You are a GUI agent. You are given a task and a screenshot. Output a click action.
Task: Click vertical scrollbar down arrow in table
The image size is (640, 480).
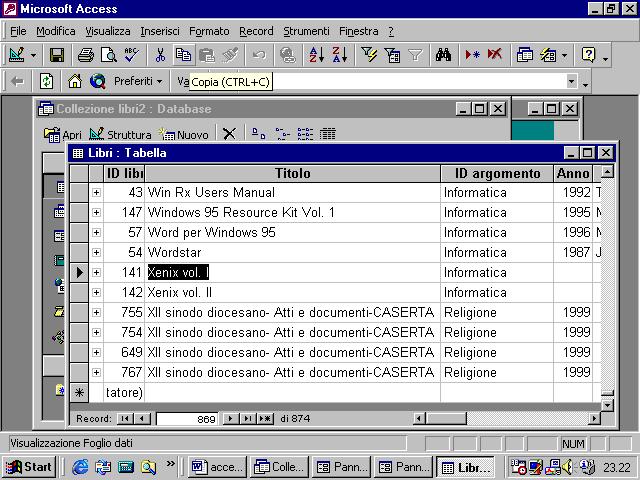607,405
